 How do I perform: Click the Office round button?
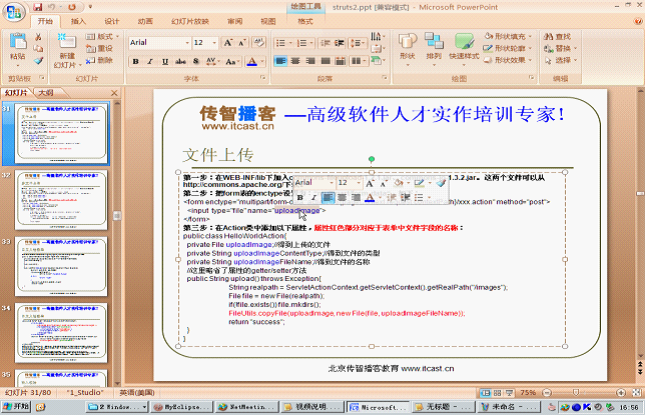click(14, 12)
